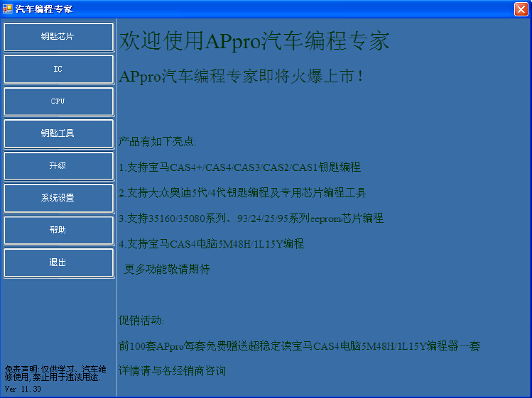Click the heading 欢迎使用APpro汽车编程专家
The image size is (532, 398).
[x=254, y=41]
